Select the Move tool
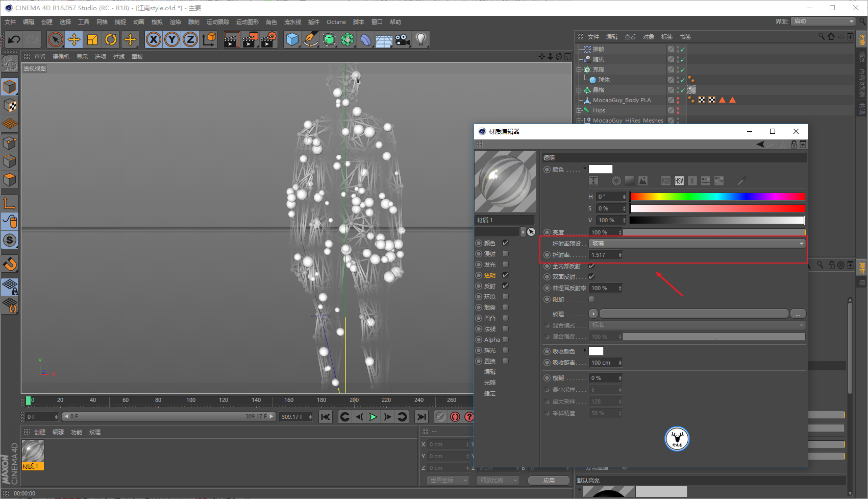The width and height of the screenshot is (868, 499). pyautogui.click(x=74, y=39)
